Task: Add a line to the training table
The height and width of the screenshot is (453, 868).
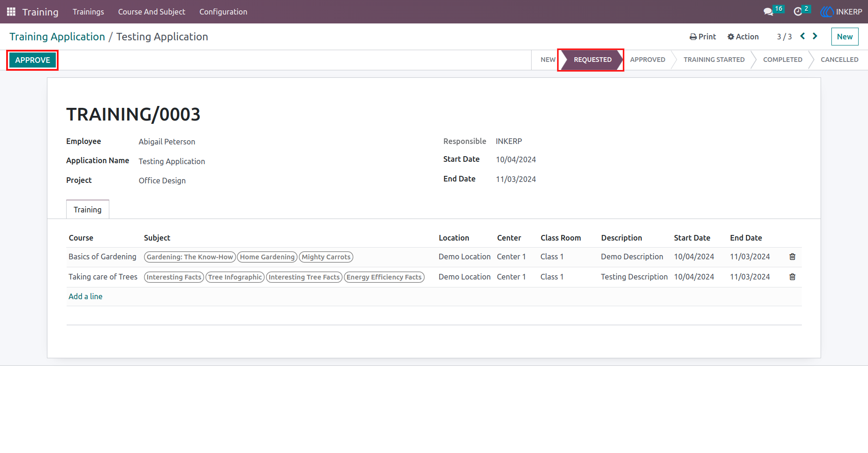Action: [x=85, y=296]
